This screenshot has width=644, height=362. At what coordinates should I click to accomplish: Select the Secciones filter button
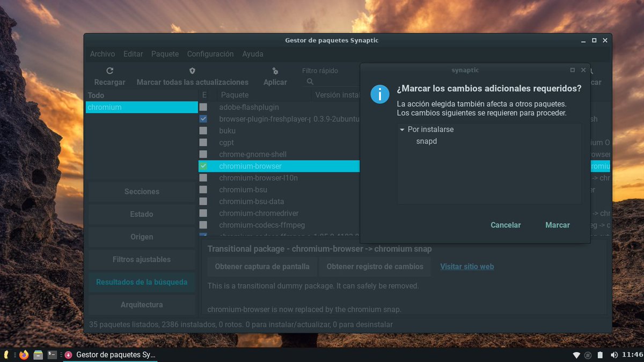click(142, 191)
